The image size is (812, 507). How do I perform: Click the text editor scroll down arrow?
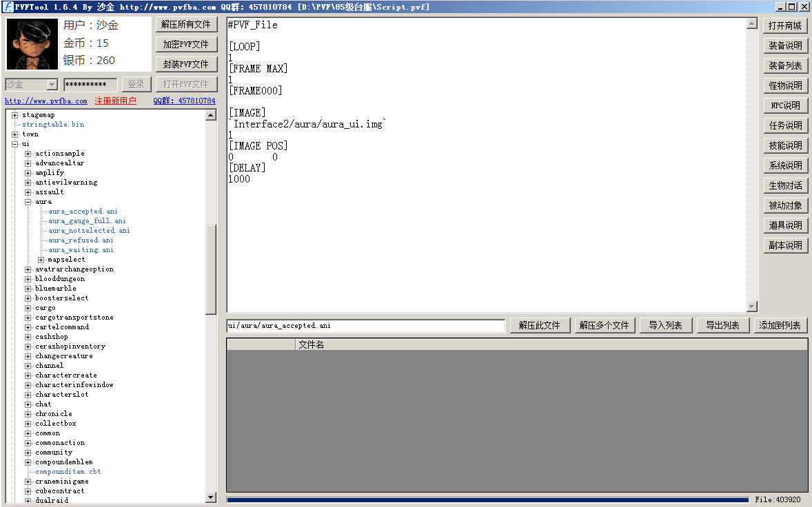click(752, 307)
